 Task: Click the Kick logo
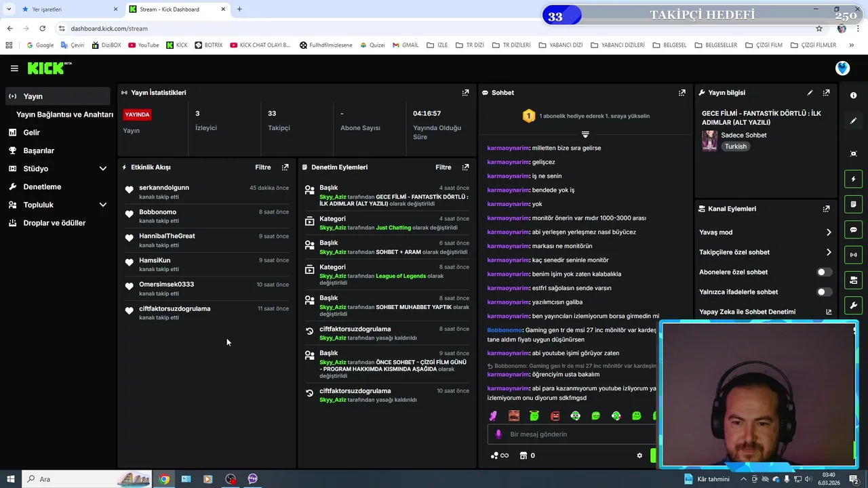pos(49,68)
